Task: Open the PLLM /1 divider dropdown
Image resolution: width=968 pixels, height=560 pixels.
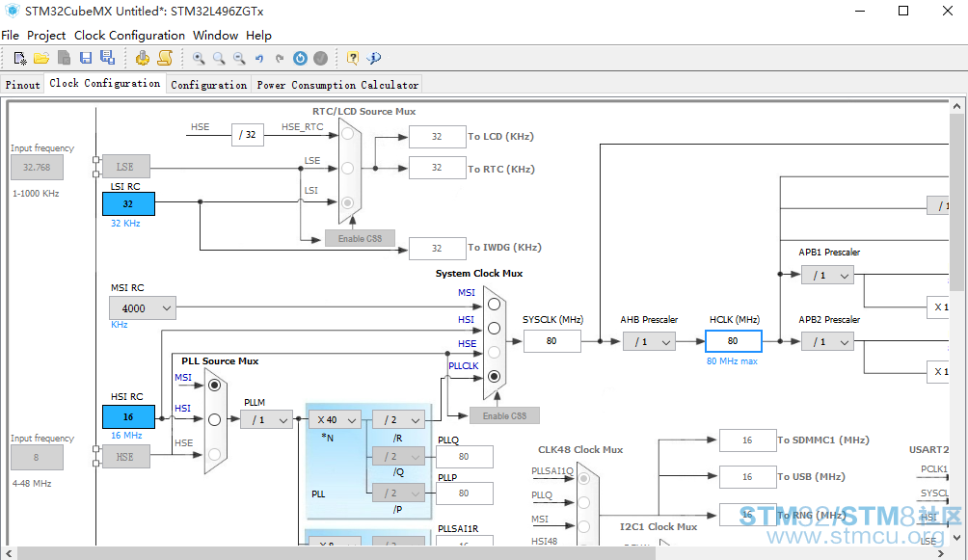Action: point(266,420)
